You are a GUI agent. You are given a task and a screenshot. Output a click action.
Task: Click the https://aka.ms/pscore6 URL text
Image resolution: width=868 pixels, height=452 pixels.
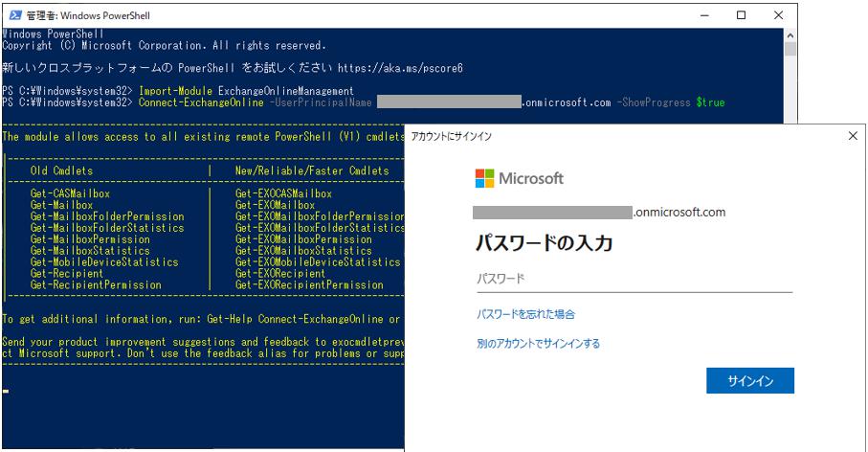tap(400, 68)
